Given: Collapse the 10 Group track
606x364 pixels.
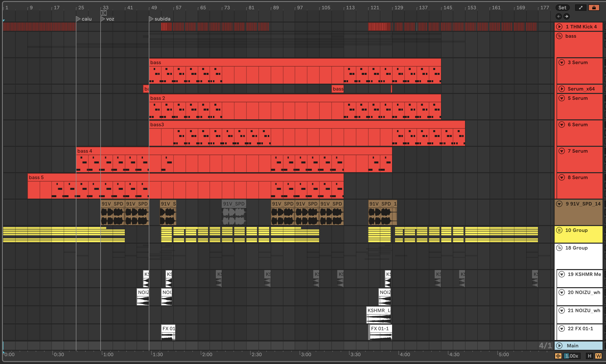Looking at the screenshot, I should tap(559, 230).
